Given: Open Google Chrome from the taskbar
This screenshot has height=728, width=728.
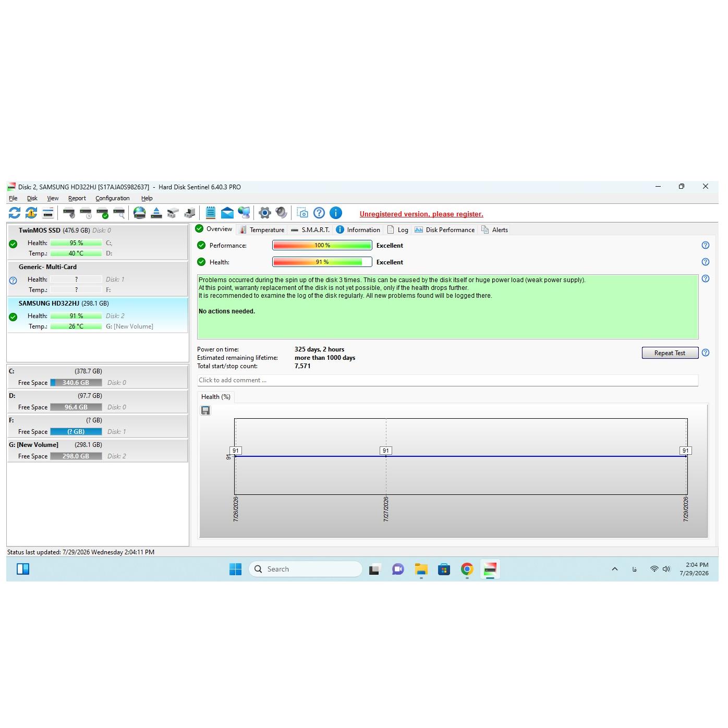Looking at the screenshot, I should coord(467,569).
